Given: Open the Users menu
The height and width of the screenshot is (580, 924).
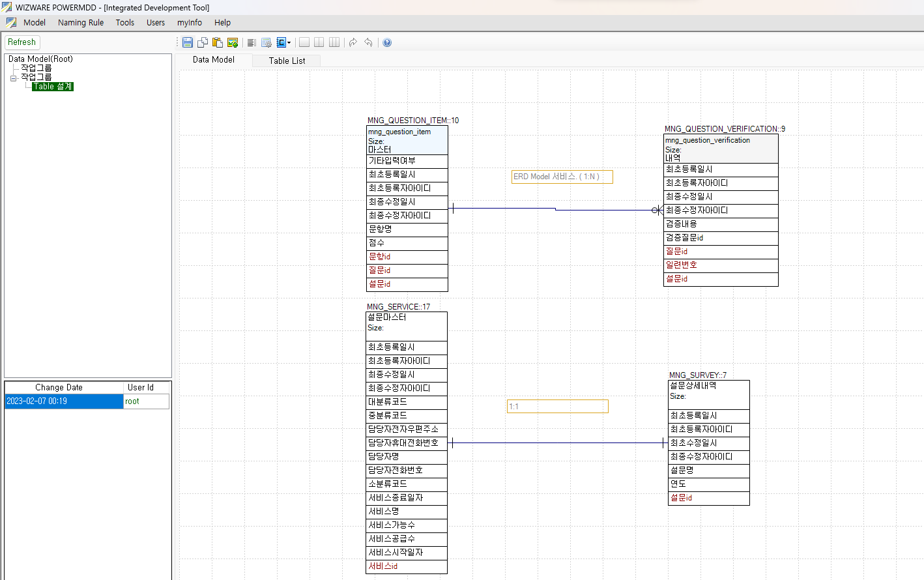Looking at the screenshot, I should [x=156, y=22].
